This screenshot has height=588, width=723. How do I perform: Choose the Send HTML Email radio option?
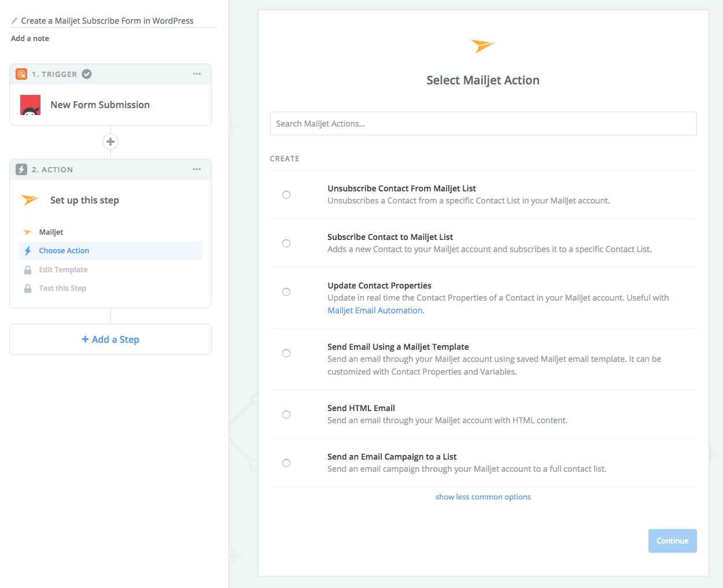point(286,415)
